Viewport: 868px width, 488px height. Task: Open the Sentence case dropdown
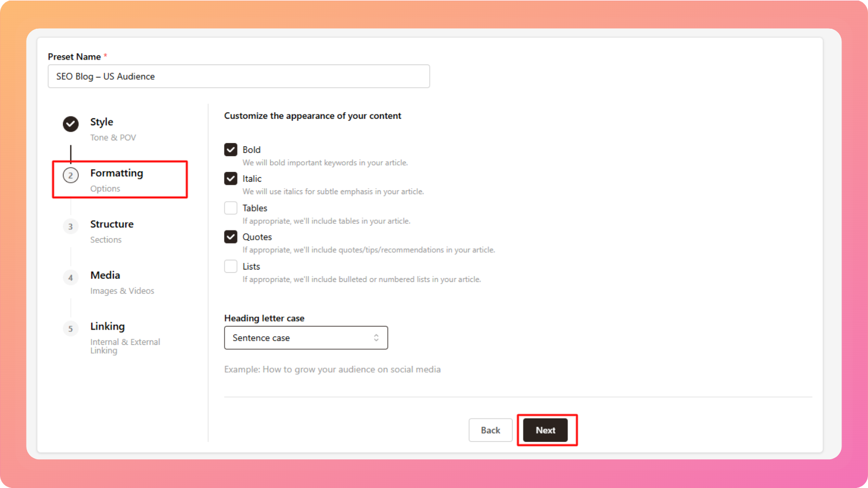click(x=305, y=338)
